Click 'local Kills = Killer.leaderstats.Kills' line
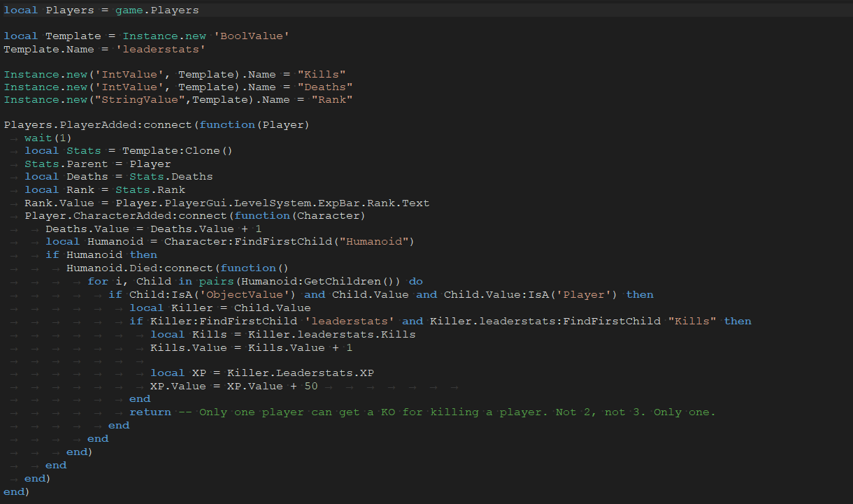This screenshot has width=853, height=504. click(x=283, y=334)
